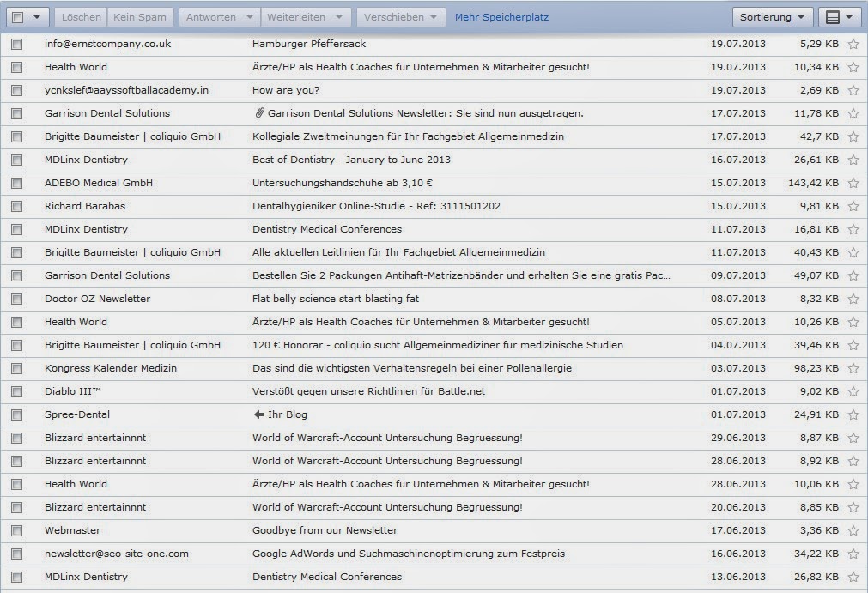
Task: Select the Richard Barabas email checkbox
Action: [16, 206]
